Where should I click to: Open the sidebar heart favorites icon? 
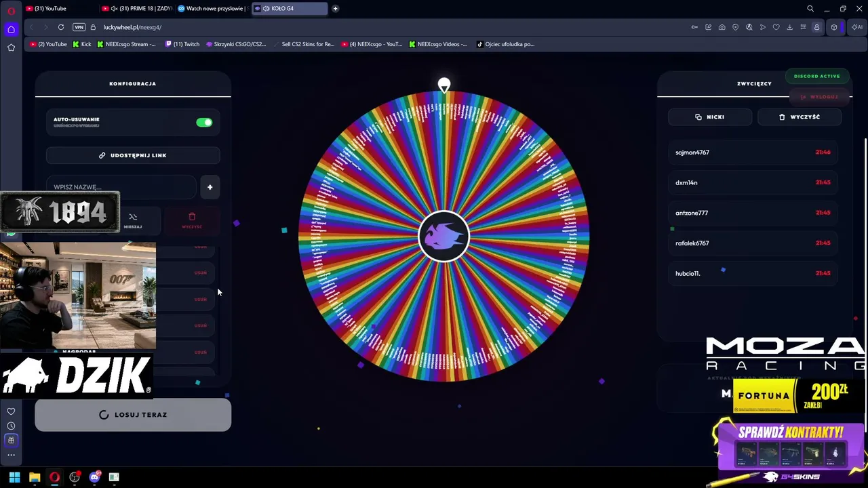pyautogui.click(x=11, y=411)
